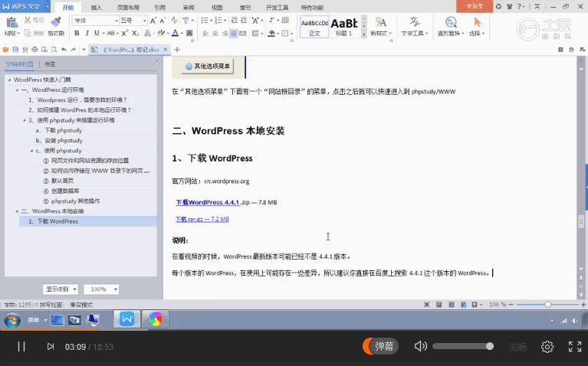588x366 pixels.
Task: Click the Paste clipboard icon
Action: tap(11, 22)
